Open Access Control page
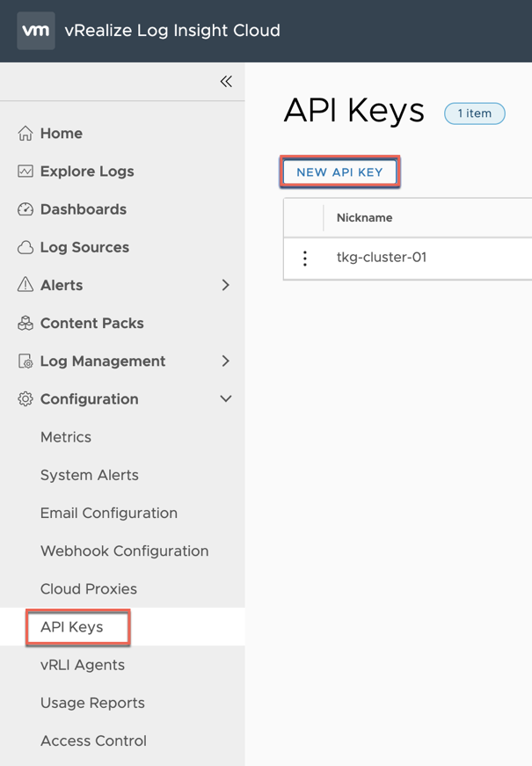 coord(93,741)
